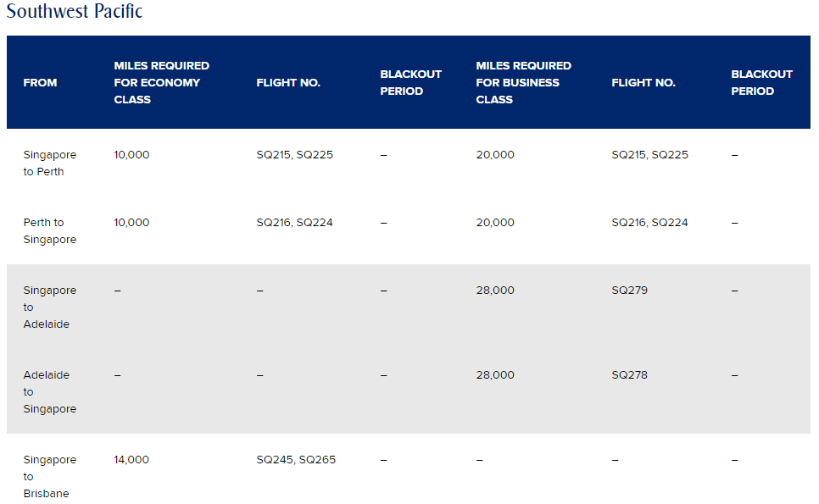Click the SQ279 flight number cell
The height and width of the screenshot is (504, 819).
point(629,291)
